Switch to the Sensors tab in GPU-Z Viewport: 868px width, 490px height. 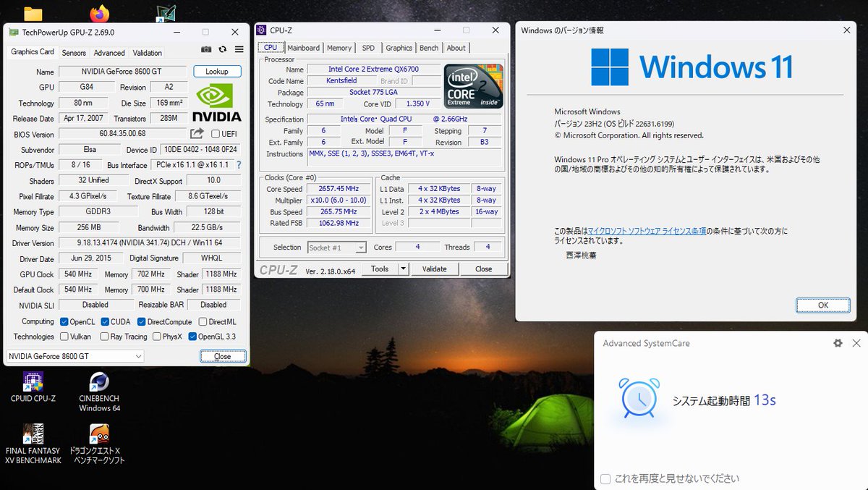tap(74, 53)
